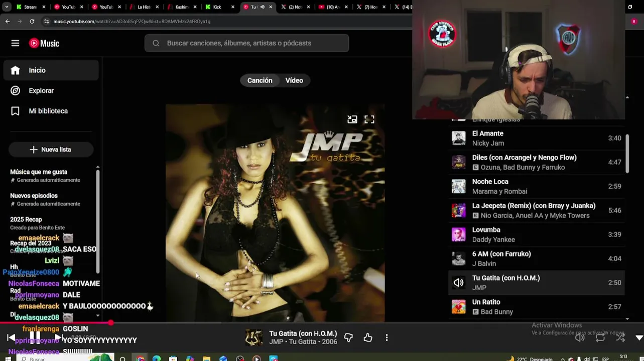Open the Explorar sidebar item
Screen dimensions: 644x361
tap(51, 91)
